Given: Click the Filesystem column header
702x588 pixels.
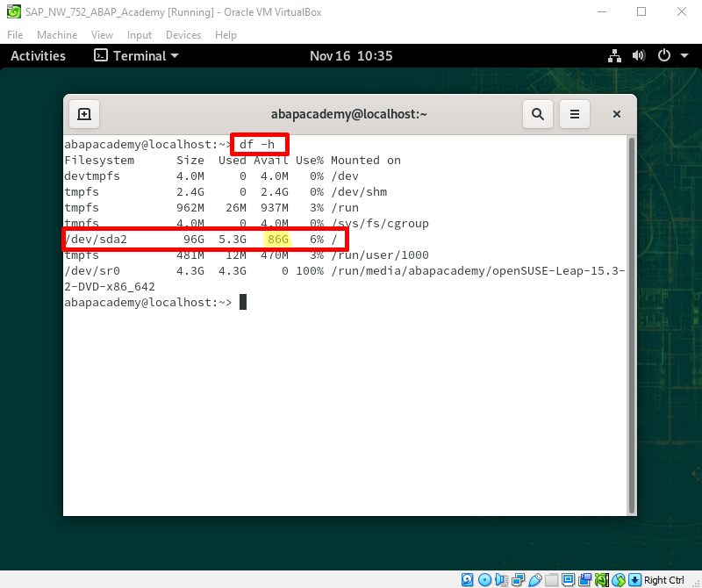Looking at the screenshot, I should [x=99, y=161].
